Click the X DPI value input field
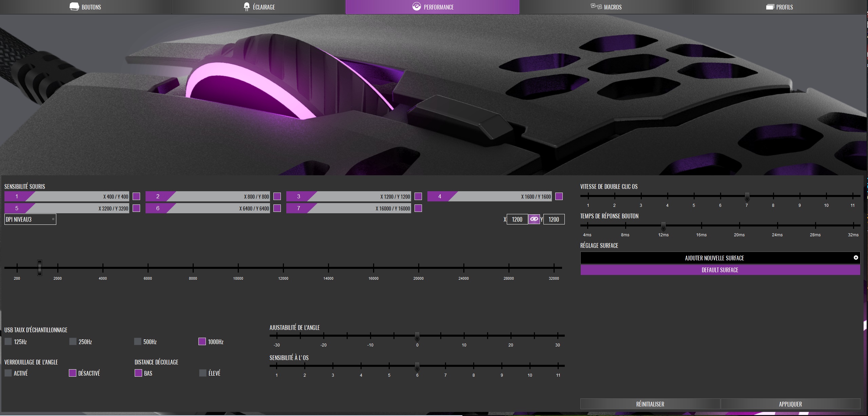 (x=517, y=219)
